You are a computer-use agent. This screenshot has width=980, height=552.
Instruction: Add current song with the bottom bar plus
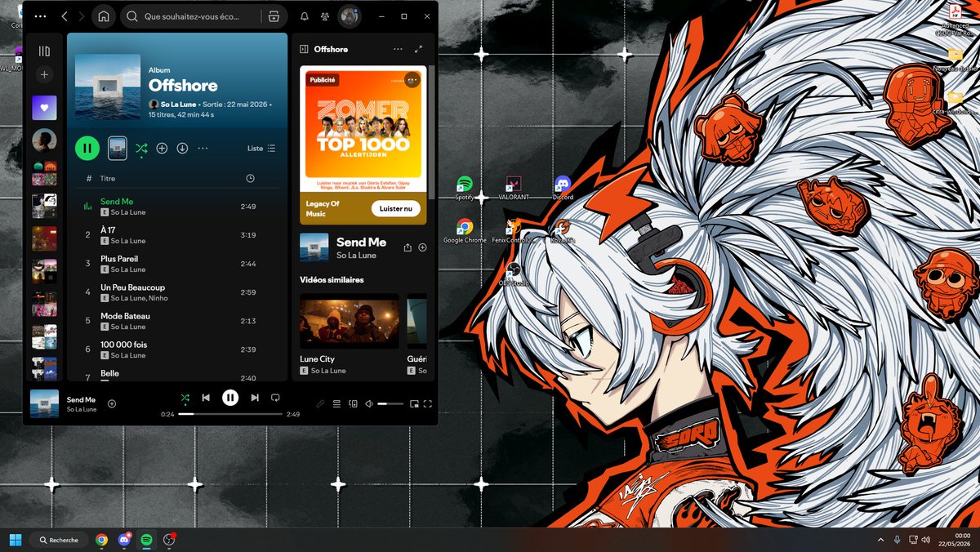[x=112, y=403]
